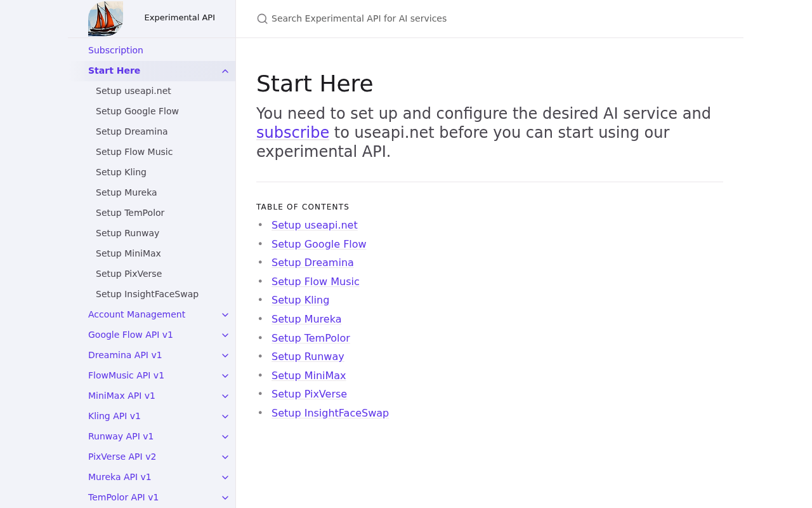
Task: Expand the Dreamina API v1 chevron
Action: click(225, 356)
